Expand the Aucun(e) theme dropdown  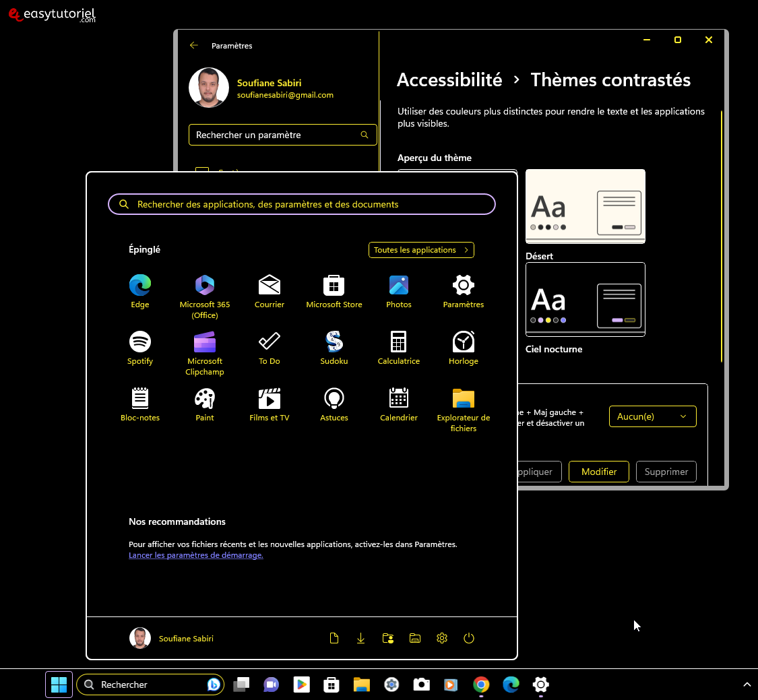click(653, 416)
